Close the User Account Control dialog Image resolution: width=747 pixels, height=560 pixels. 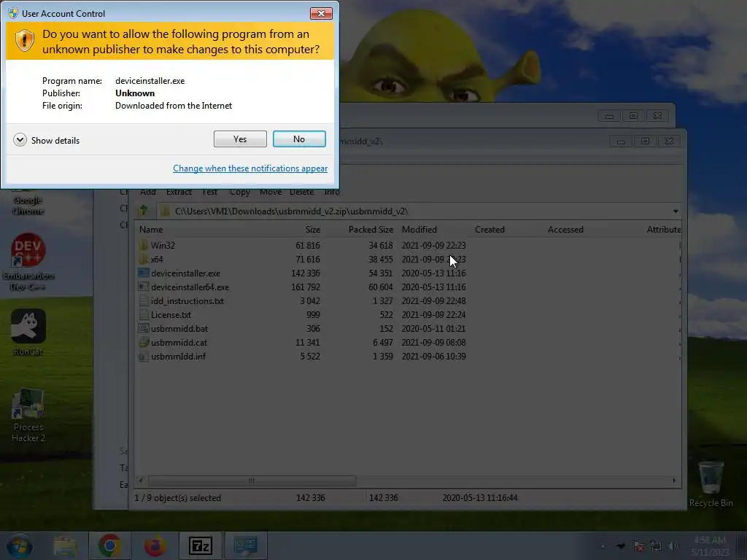coord(321,13)
